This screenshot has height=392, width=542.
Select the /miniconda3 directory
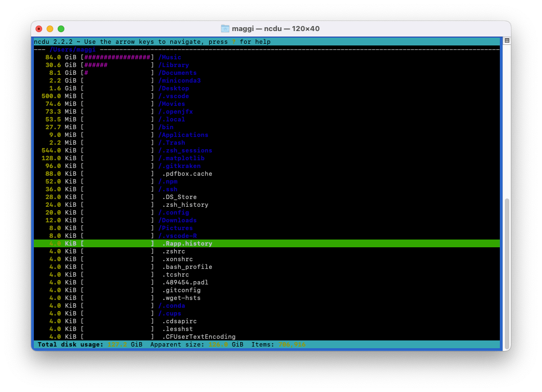179,80
